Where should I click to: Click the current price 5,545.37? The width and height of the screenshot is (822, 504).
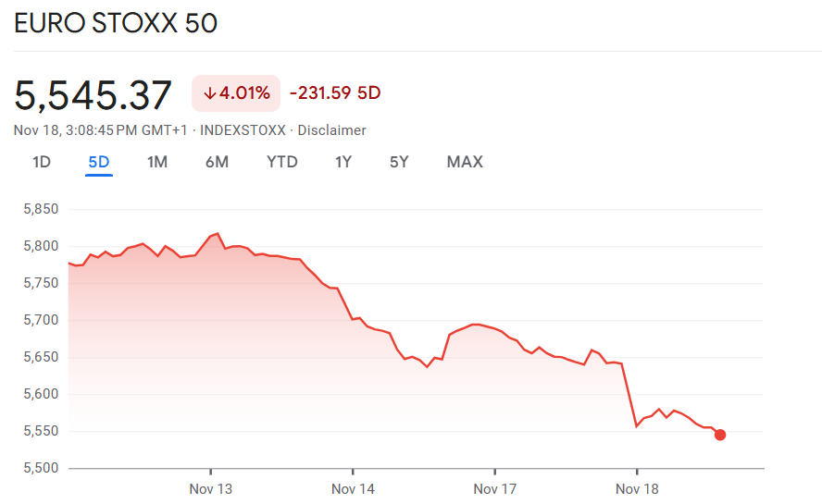coord(93,95)
